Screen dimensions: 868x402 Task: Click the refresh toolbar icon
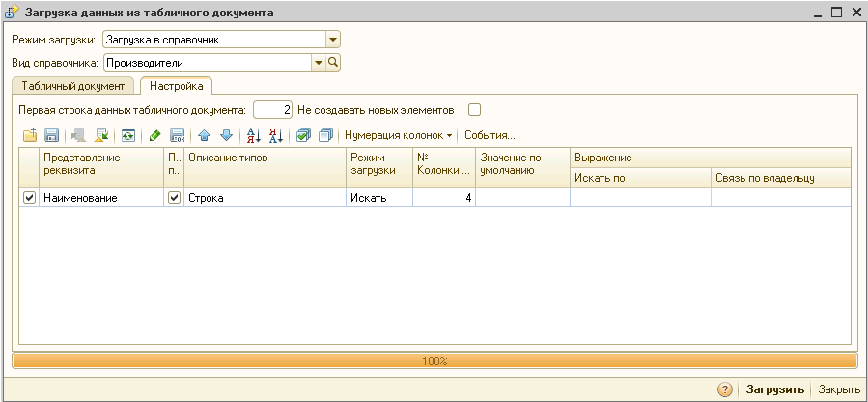(128, 135)
